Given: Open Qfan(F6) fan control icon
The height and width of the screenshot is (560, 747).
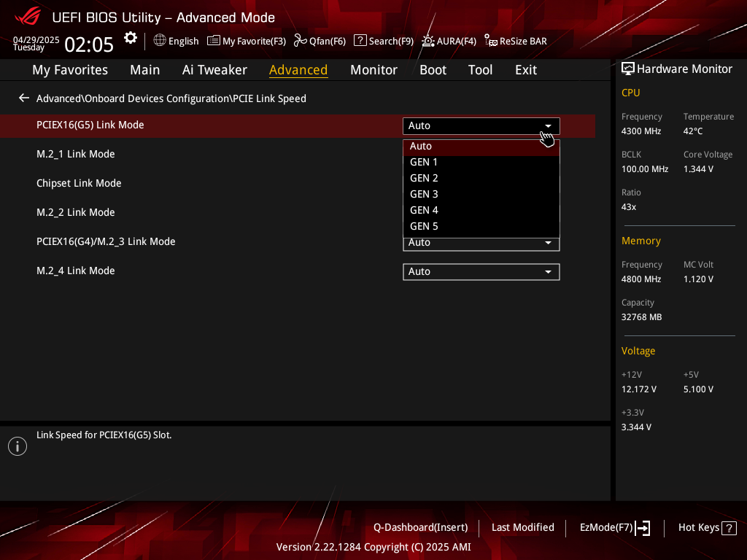Looking at the screenshot, I should [300, 41].
